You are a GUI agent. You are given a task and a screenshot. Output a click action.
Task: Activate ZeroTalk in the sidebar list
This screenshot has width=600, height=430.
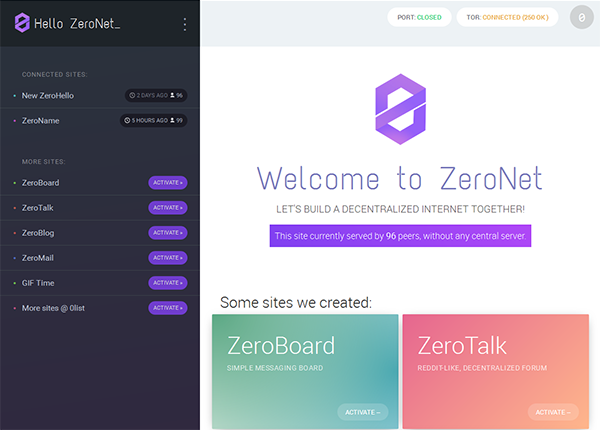pos(168,208)
